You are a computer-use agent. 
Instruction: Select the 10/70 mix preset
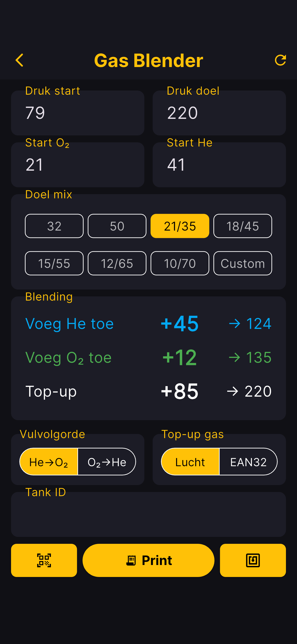(x=180, y=263)
